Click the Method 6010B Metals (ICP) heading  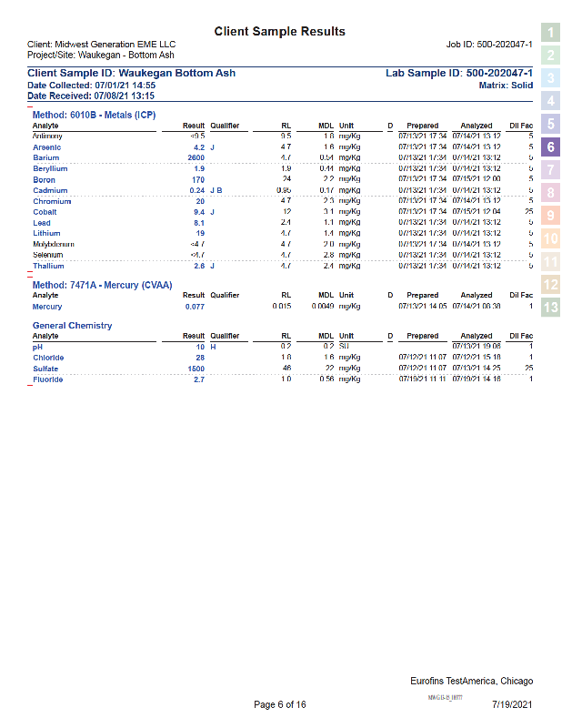[x=94, y=115]
